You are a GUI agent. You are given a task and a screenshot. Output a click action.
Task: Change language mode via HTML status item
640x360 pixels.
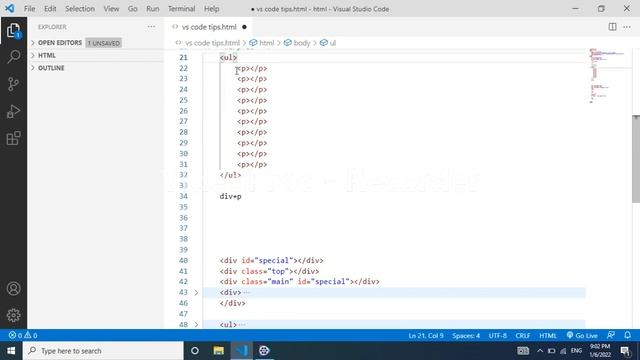tap(548, 336)
